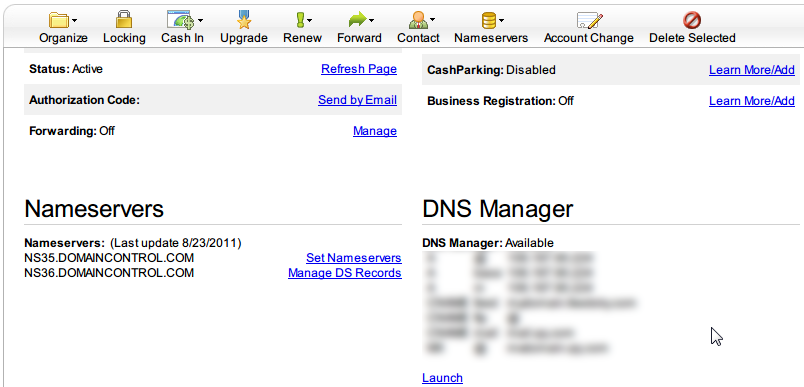Click the Locking toolbar label

[x=124, y=38]
